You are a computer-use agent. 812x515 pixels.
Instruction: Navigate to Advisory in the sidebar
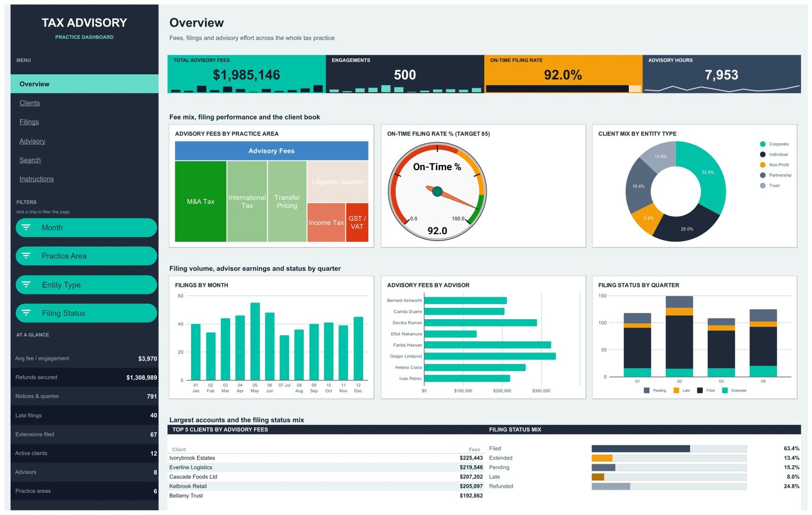(x=32, y=141)
